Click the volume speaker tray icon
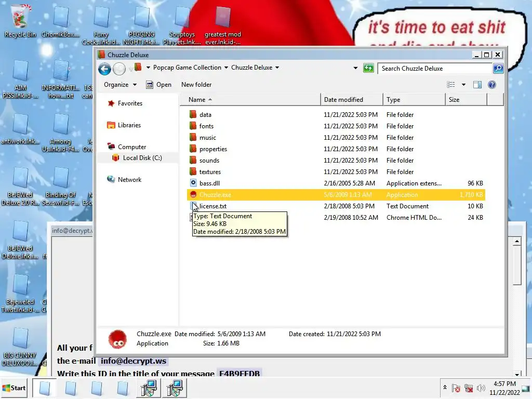Viewport: 532px width, 399px height. pyautogui.click(x=481, y=388)
